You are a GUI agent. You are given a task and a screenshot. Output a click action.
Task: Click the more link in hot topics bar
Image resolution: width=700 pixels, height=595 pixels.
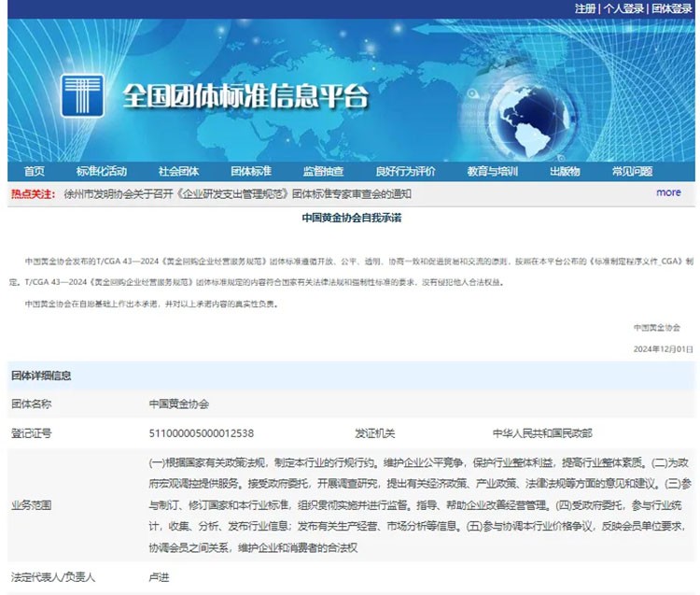(x=668, y=192)
